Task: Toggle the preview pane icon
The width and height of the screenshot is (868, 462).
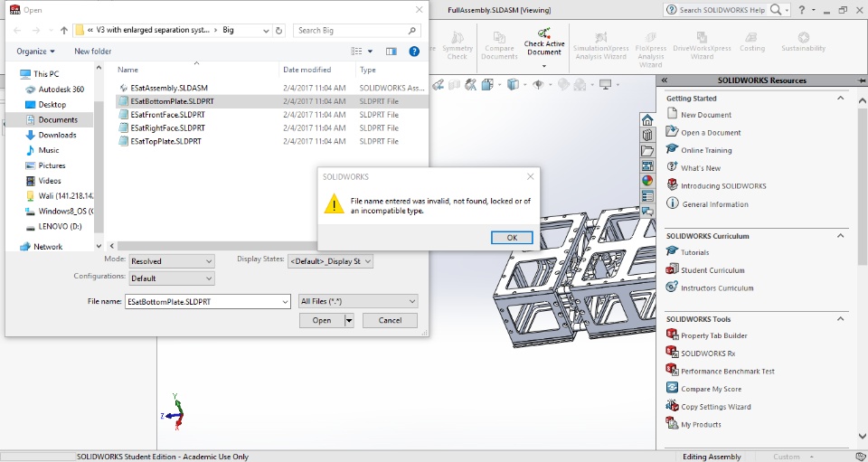Action: (x=392, y=52)
